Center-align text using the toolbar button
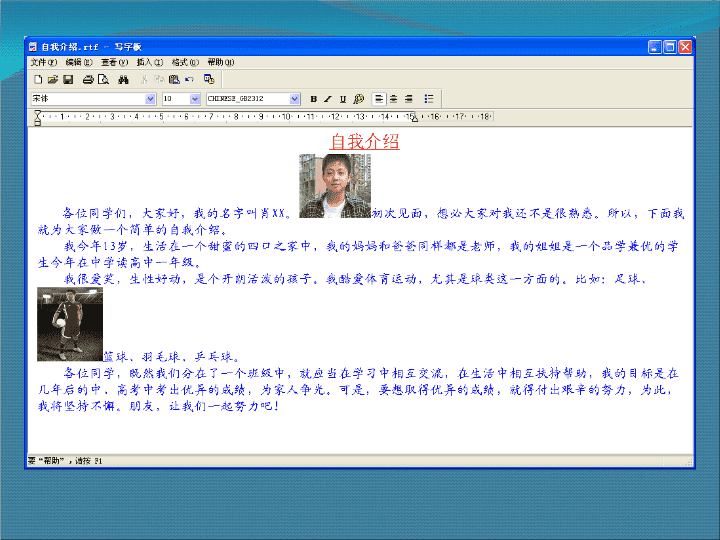The width and height of the screenshot is (720, 540). 394,99
